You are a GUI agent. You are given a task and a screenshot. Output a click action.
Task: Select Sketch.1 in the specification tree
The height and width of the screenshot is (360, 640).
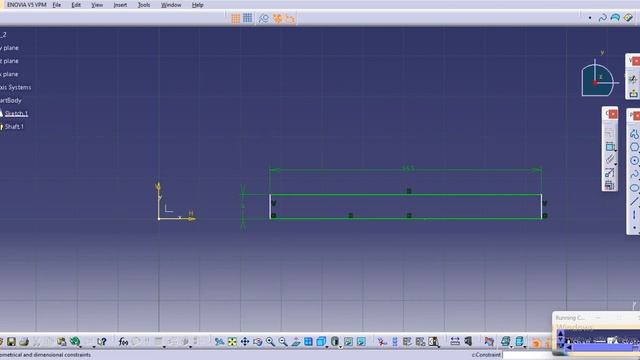tap(16, 113)
